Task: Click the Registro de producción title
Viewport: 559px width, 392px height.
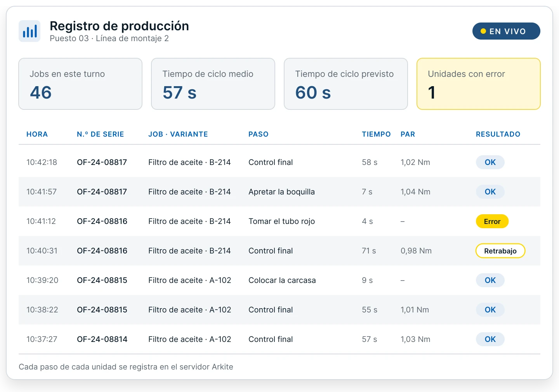Action: click(x=120, y=26)
